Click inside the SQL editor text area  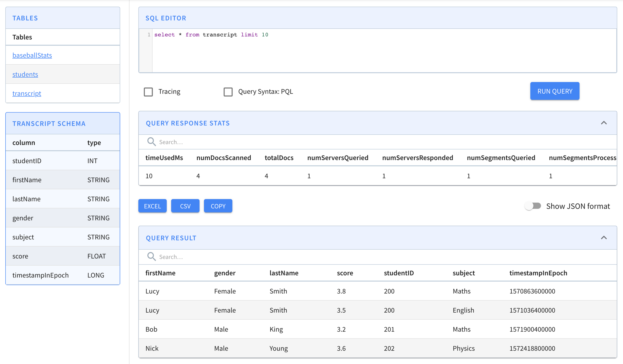pyautogui.click(x=379, y=51)
